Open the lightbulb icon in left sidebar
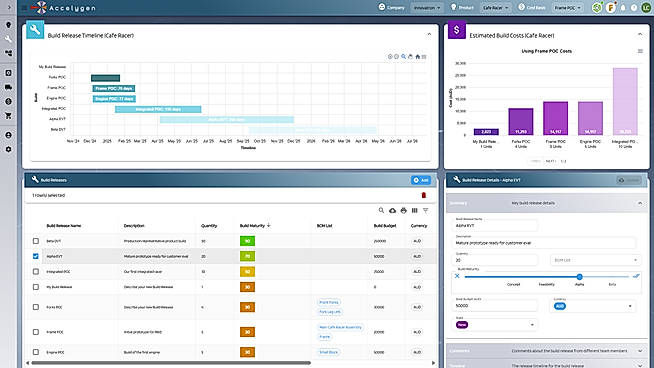Image resolution: width=654 pixels, height=368 pixels. [x=8, y=25]
